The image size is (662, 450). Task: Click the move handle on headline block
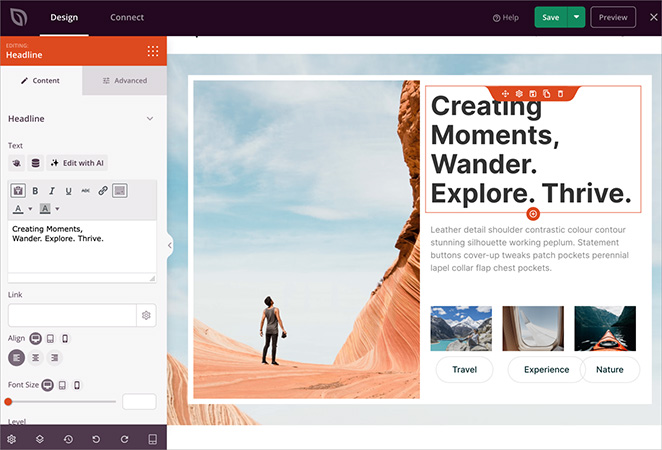point(506,93)
